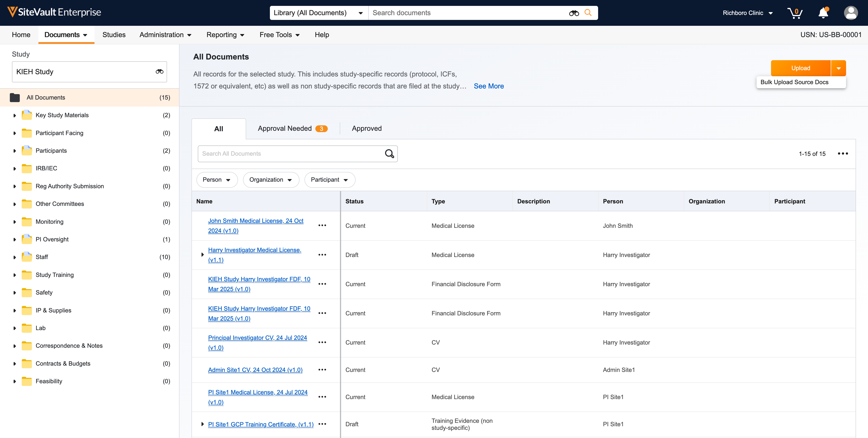Go to the Home menu
868x438 pixels.
[21, 35]
